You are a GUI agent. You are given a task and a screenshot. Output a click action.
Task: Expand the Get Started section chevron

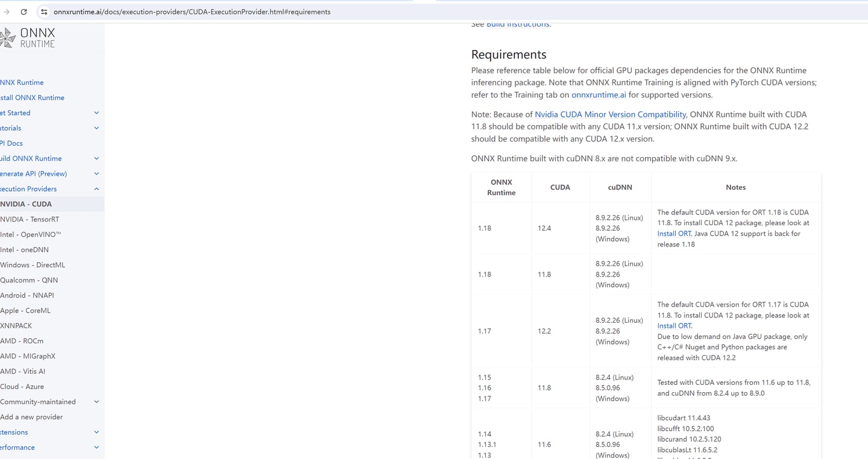pos(96,113)
